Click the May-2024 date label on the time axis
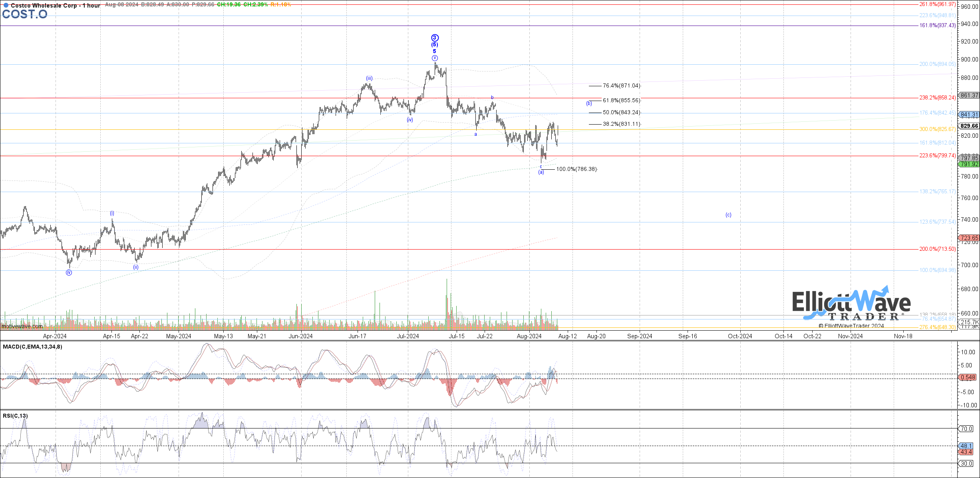 tap(179, 336)
